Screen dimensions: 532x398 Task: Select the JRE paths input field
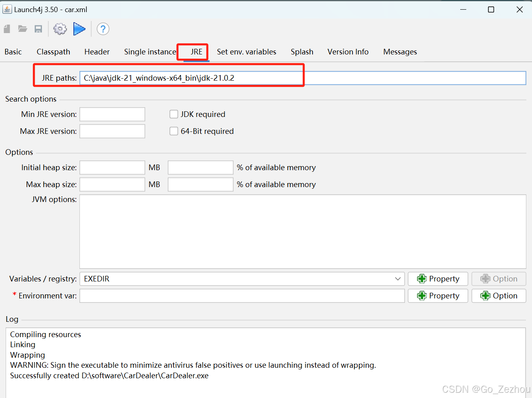242,78
